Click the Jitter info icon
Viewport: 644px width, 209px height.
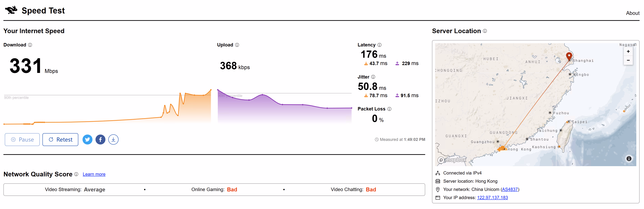click(373, 77)
